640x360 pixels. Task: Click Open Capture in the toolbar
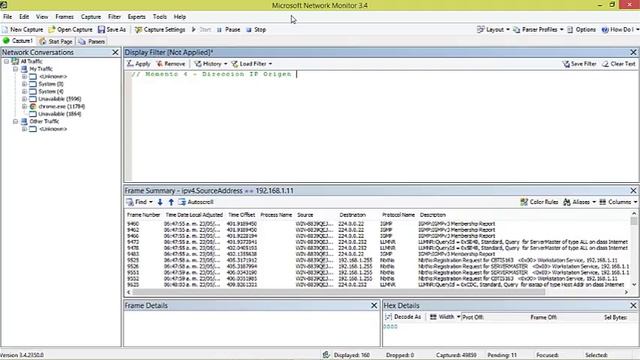[x=70, y=29]
